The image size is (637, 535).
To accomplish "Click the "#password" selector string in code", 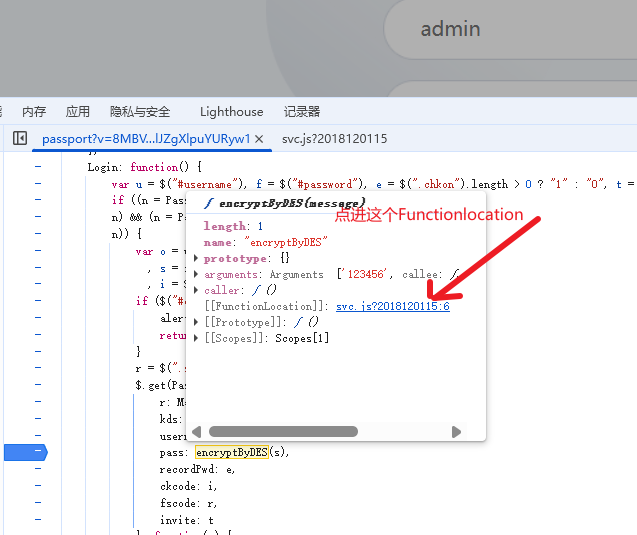I will (x=326, y=184).
